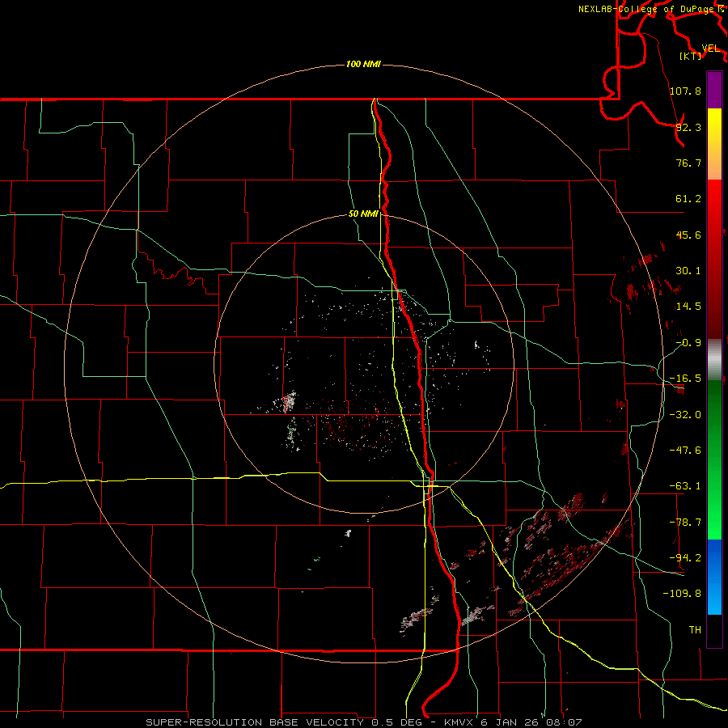Screen dimensions: 728x728
Task: Click the -32.0 value on velocity scale
Action: (x=685, y=415)
